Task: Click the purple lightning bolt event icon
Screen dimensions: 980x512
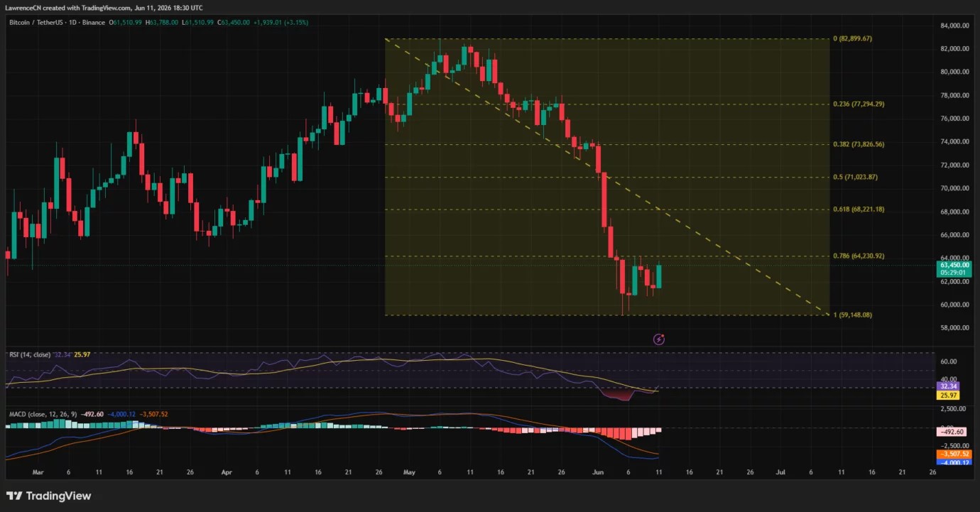Action: (x=659, y=339)
